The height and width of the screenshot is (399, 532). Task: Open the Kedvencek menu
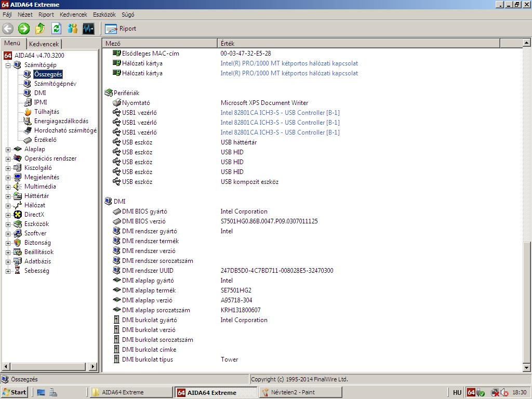(x=74, y=15)
